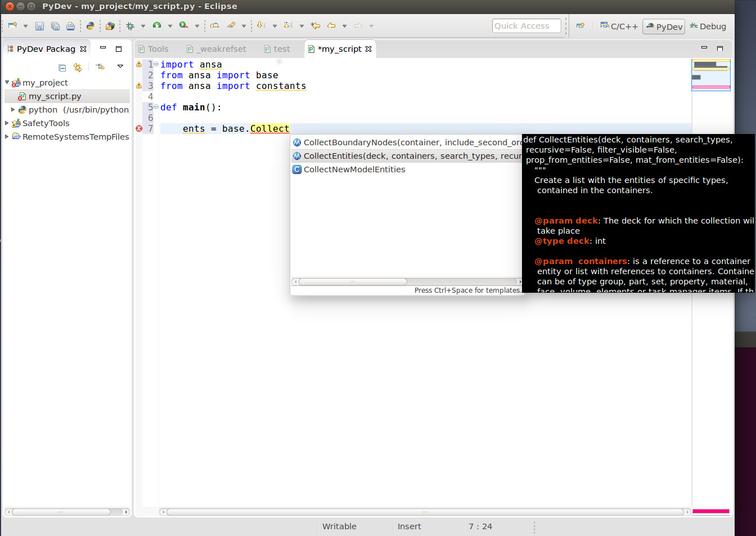Open the Package Explorer view menu arrow
Image resolution: width=756 pixels, height=536 pixels.
(x=120, y=66)
